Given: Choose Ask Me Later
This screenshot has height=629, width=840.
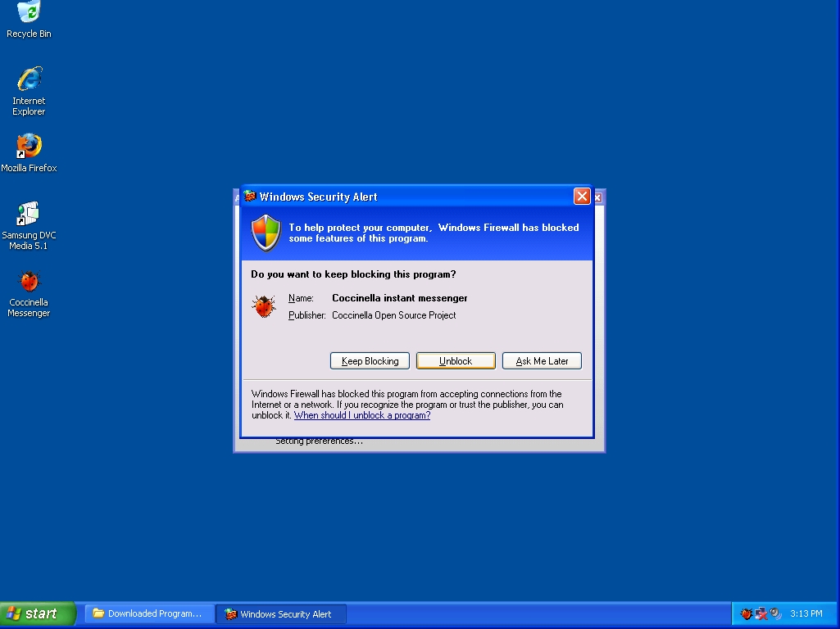Looking at the screenshot, I should [x=543, y=361].
